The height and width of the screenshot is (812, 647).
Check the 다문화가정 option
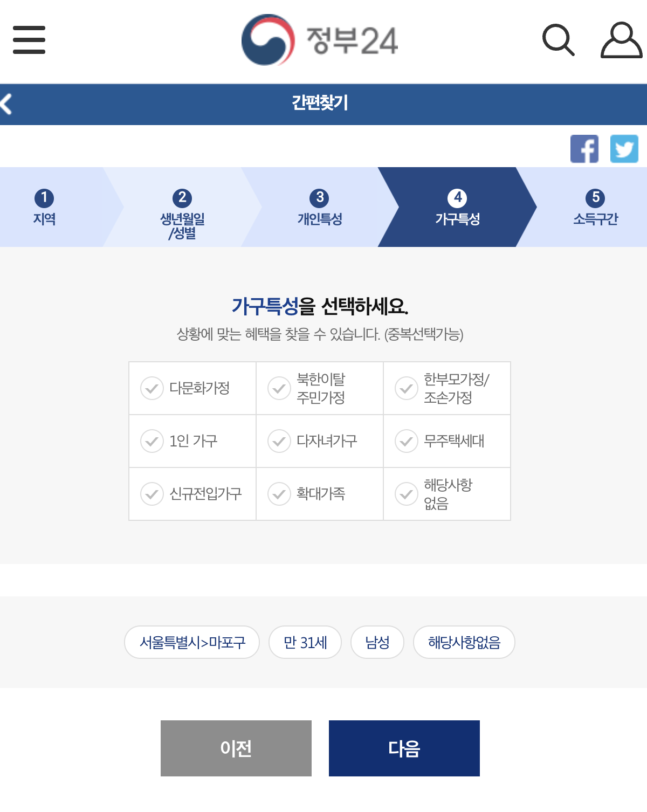192,388
